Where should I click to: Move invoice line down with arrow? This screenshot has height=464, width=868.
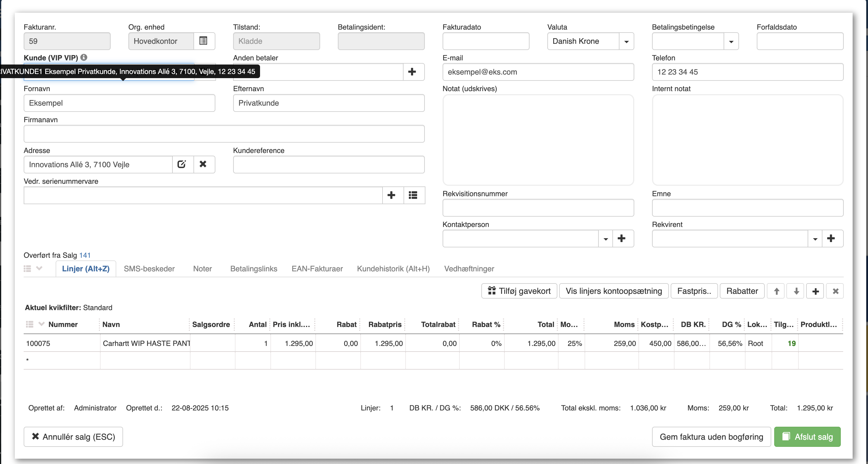pos(796,291)
